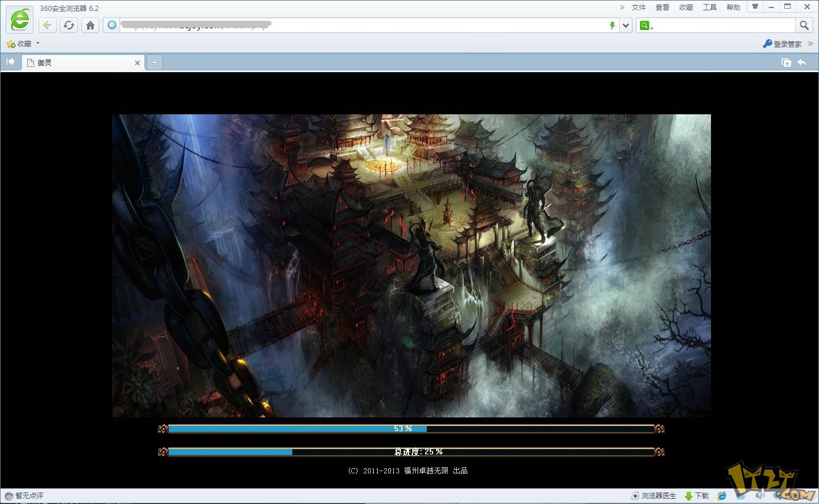
Task: Click the 360 browser logo icon
Action: [x=19, y=20]
